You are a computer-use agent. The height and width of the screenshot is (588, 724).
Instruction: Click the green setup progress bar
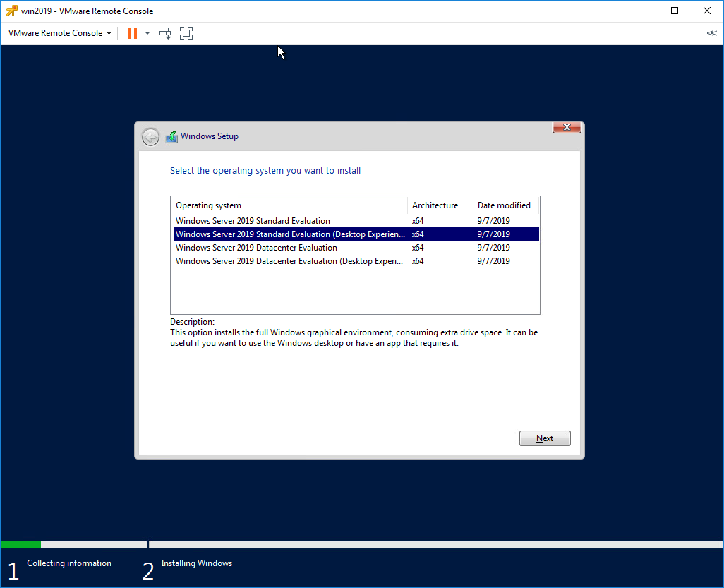click(x=21, y=544)
